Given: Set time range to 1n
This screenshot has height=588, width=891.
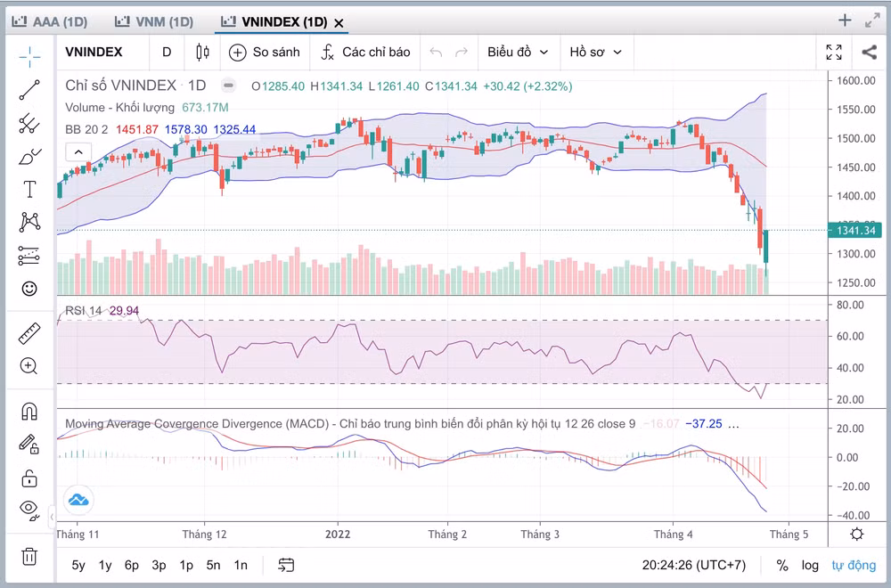Looking at the screenshot, I should pos(241,565).
